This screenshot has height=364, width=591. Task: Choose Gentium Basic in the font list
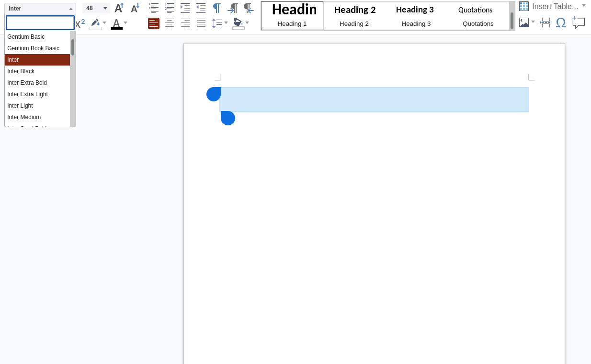click(x=25, y=36)
